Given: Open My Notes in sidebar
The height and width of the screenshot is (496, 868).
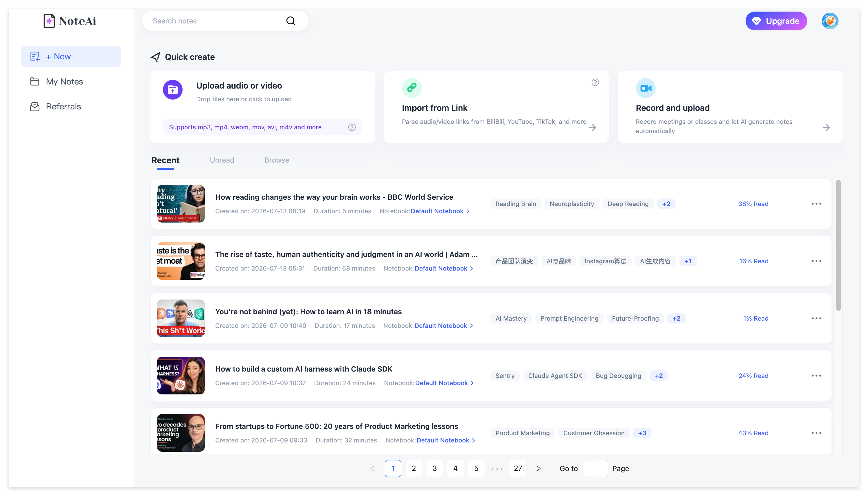Looking at the screenshot, I should click(71, 81).
